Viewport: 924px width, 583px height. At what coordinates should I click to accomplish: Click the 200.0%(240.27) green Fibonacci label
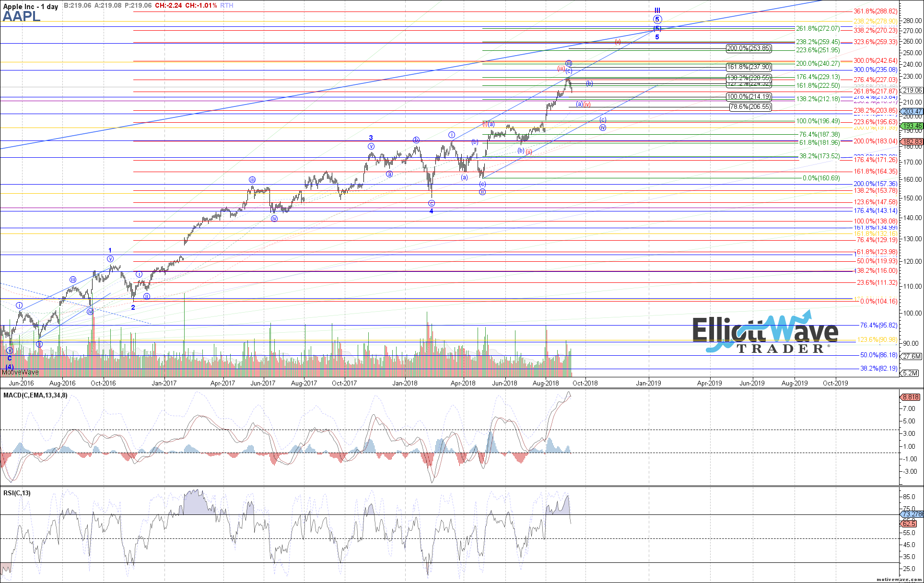818,64
